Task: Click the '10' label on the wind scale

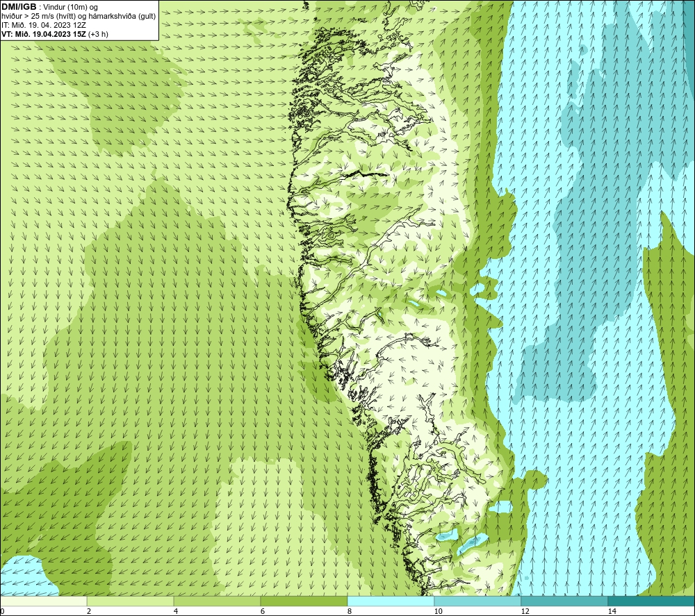Action: (438, 611)
